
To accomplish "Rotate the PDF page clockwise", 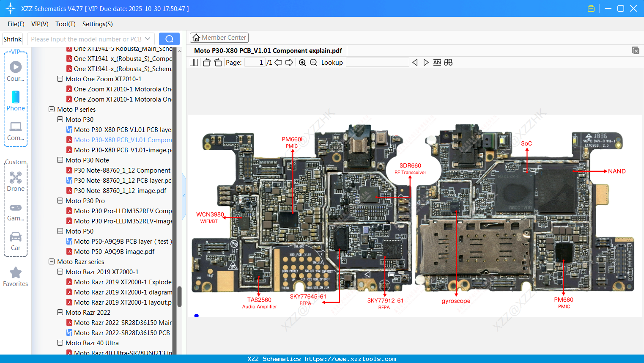I will (x=218, y=62).
